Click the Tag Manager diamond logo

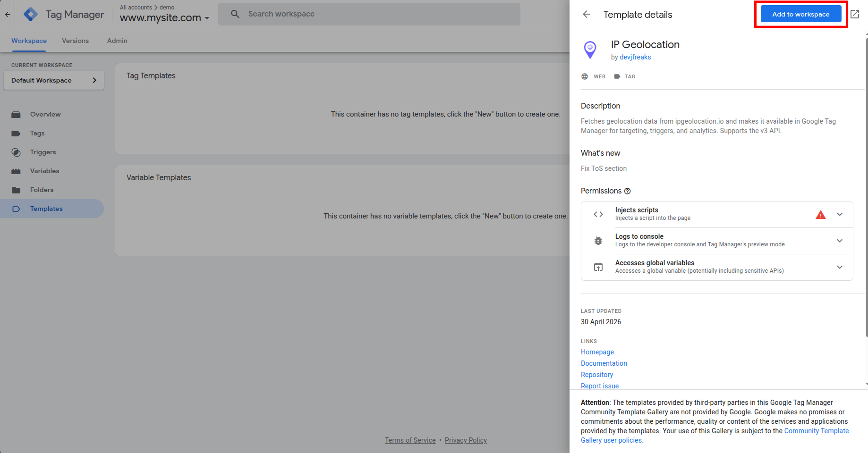pyautogui.click(x=31, y=15)
